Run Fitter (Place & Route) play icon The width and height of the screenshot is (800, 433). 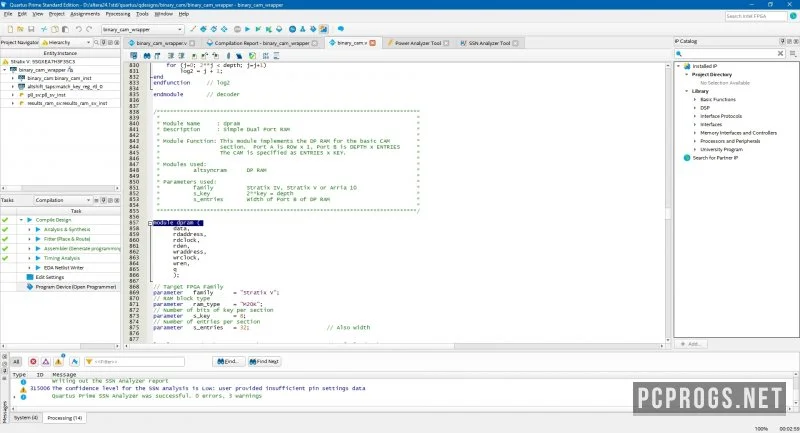(x=38, y=239)
